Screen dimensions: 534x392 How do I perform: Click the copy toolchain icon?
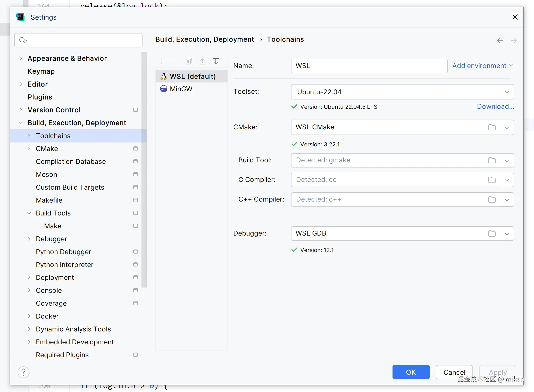[189, 61]
